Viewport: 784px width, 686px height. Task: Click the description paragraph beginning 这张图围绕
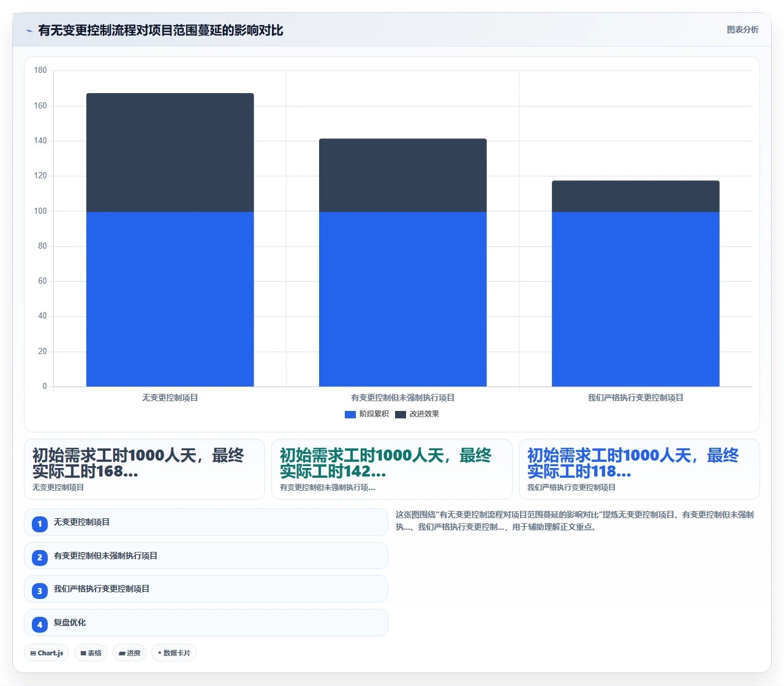coord(575,521)
